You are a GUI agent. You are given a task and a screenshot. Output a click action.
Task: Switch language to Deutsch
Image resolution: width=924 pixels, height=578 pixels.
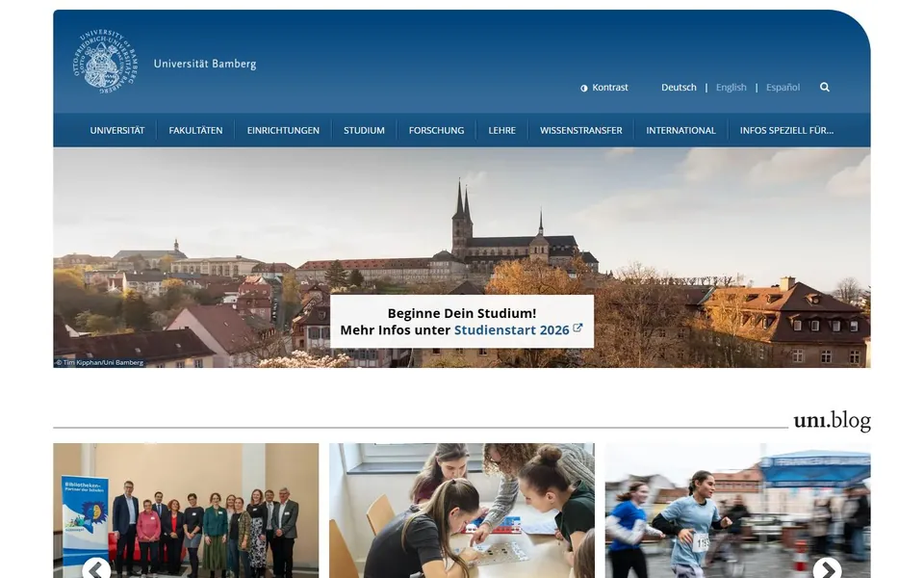(679, 88)
